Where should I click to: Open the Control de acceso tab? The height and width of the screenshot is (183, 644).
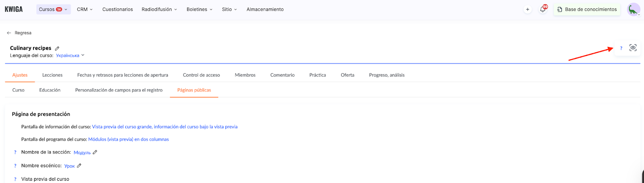point(201,75)
